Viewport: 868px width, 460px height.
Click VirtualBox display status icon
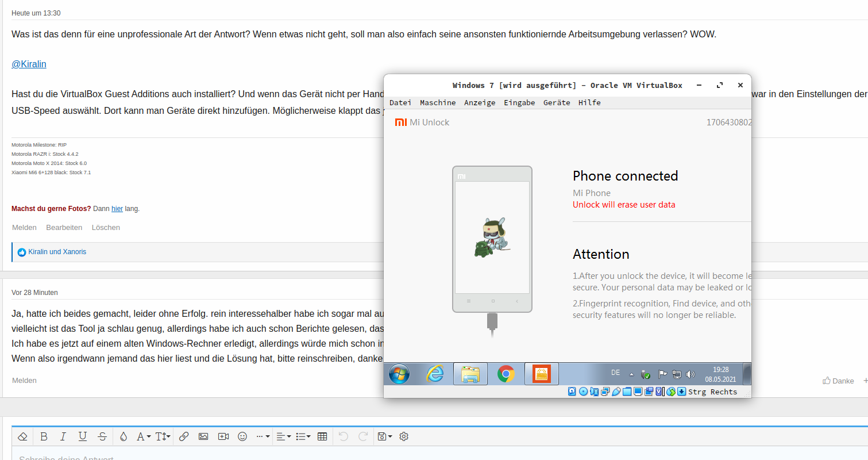tap(638, 392)
